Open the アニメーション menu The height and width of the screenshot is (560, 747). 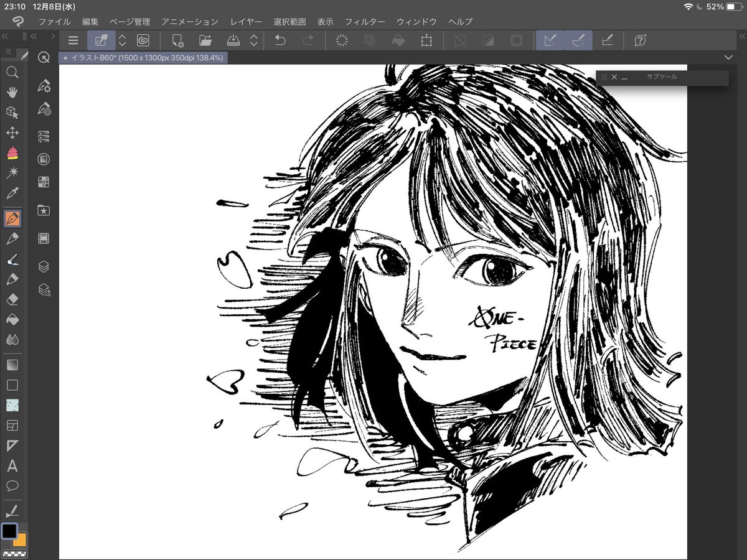190,22
